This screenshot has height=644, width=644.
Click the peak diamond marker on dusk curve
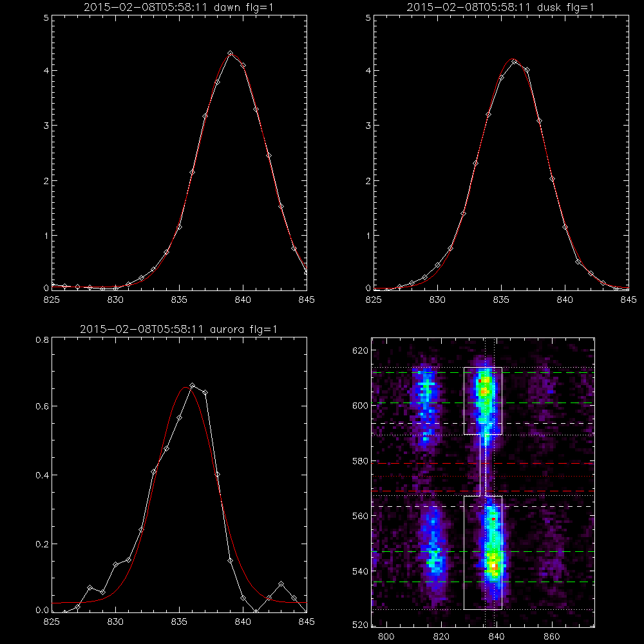pyautogui.click(x=514, y=62)
